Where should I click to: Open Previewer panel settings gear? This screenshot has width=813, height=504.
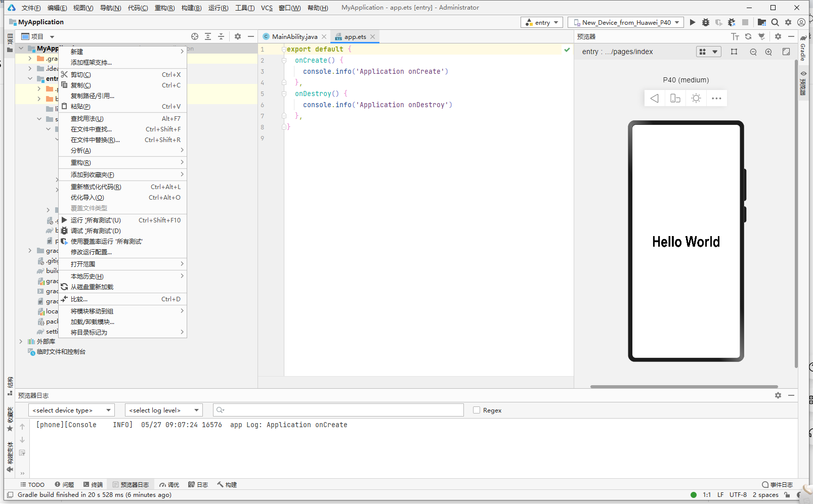click(x=778, y=36)
